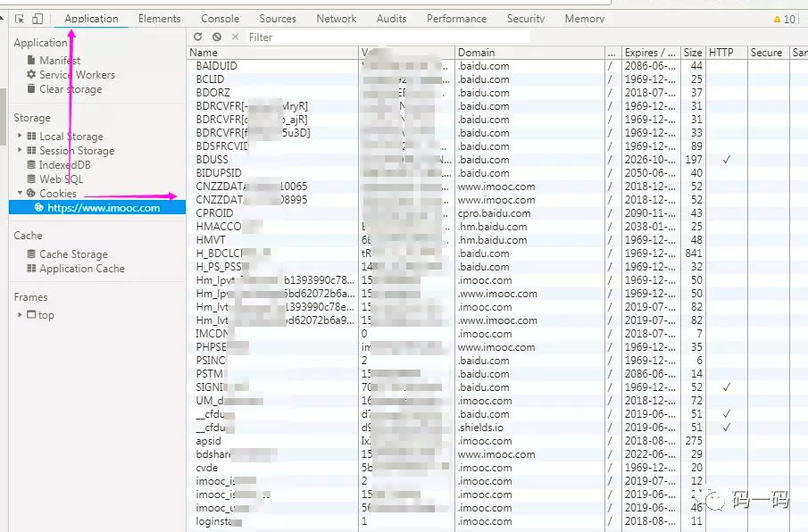Expand the Session Storage tree arrow
The width and height of the screenshot is (808, 532).
[x=20, y=150]
